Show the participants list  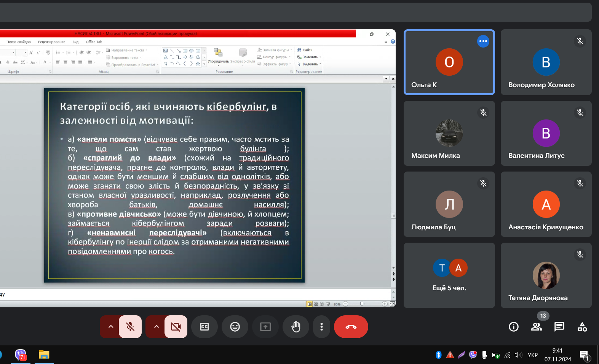tap(537, 327)
